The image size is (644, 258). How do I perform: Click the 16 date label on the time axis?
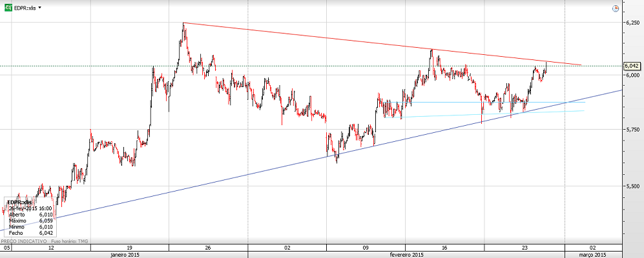(x=445, y=248)
